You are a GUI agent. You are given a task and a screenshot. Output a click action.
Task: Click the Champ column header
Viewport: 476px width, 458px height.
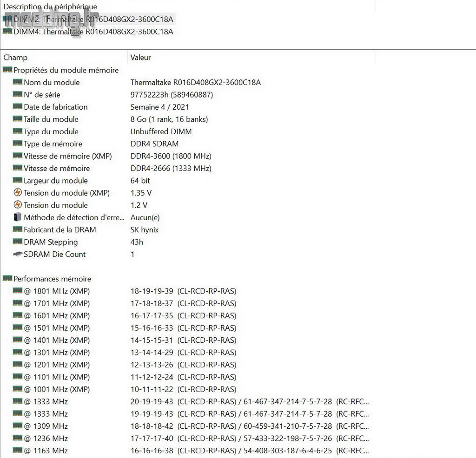15,57
